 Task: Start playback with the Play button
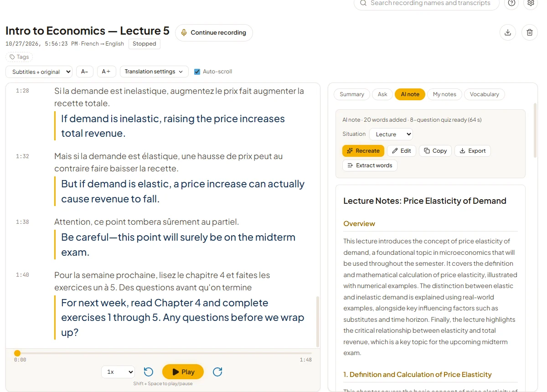pos(183,372)
